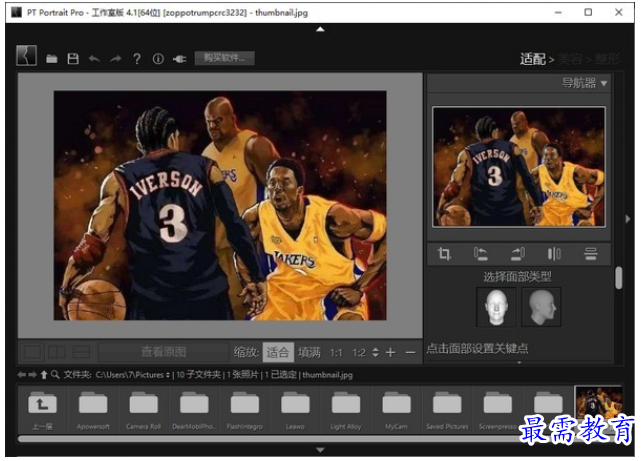Collapse the right panel with side arrow
The image size is (643, 461).
coord(628,219)
